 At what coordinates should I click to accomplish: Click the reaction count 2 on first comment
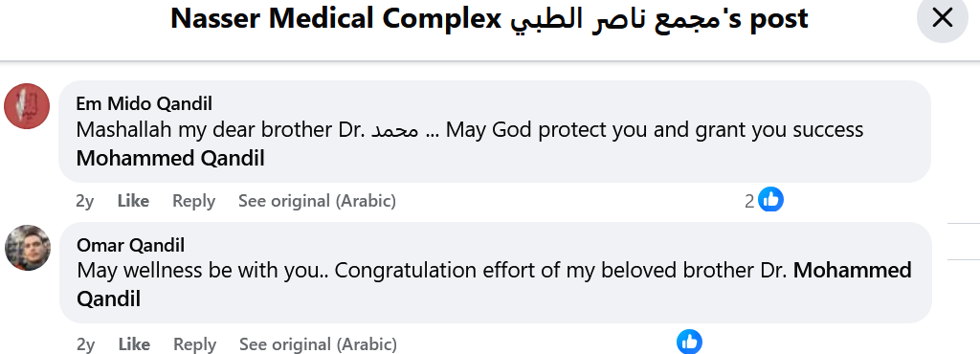[749, 201]
